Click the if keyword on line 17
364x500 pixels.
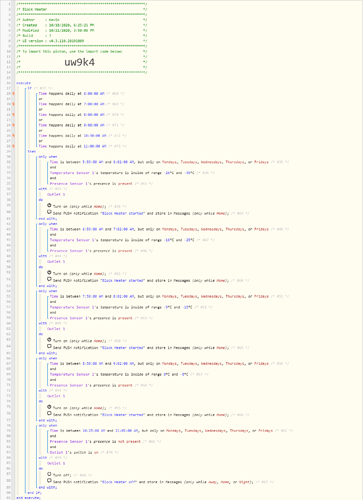click(30, 88)
